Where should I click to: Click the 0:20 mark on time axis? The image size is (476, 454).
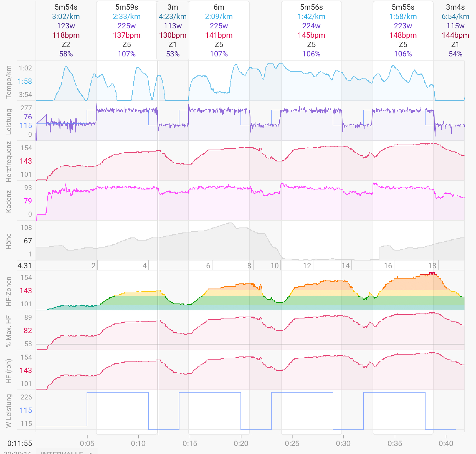(x=241, y=443)
